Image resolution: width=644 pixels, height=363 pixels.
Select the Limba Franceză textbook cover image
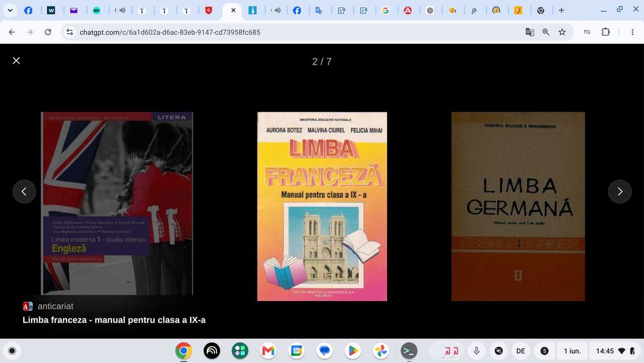322,206
